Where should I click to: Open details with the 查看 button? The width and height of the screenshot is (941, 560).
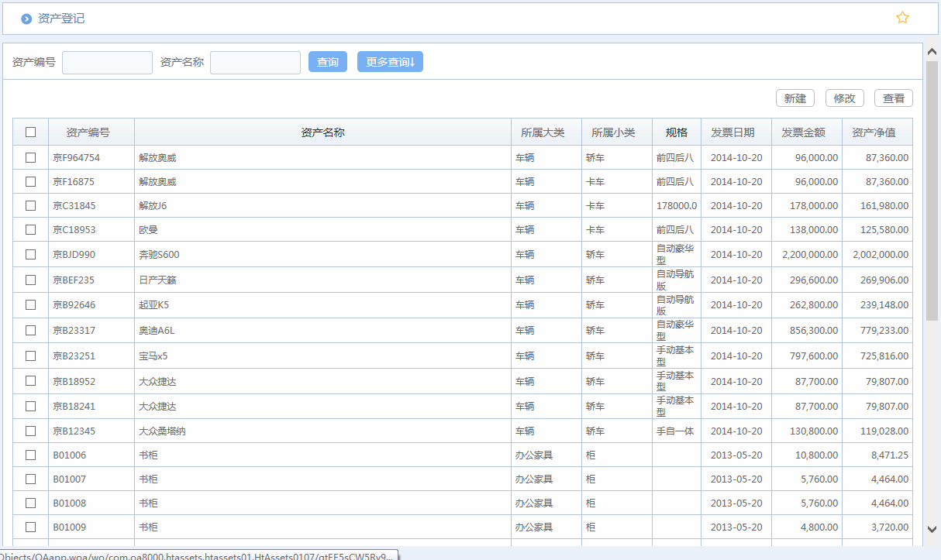click(x=894, y=98)
